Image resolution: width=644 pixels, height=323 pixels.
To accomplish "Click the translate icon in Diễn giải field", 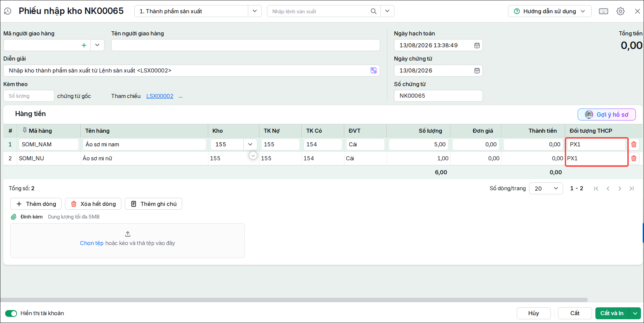I will pyautogui.click(x=374, y=70).
